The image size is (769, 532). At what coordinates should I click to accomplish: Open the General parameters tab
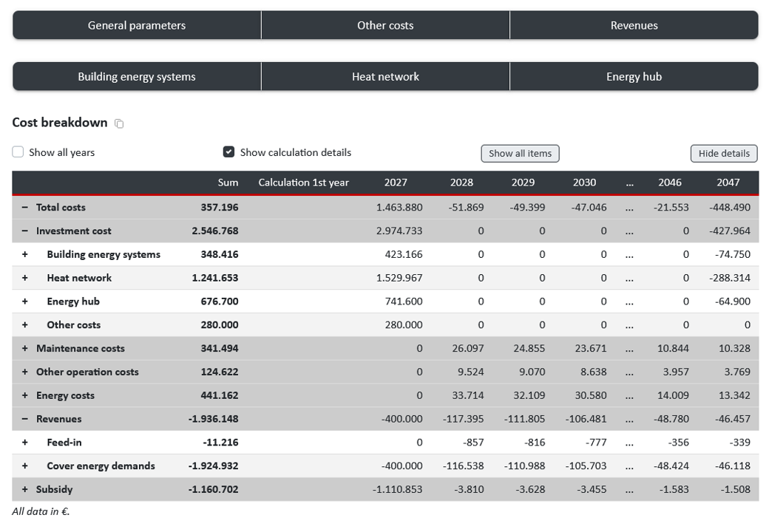(x=137, y=25)
